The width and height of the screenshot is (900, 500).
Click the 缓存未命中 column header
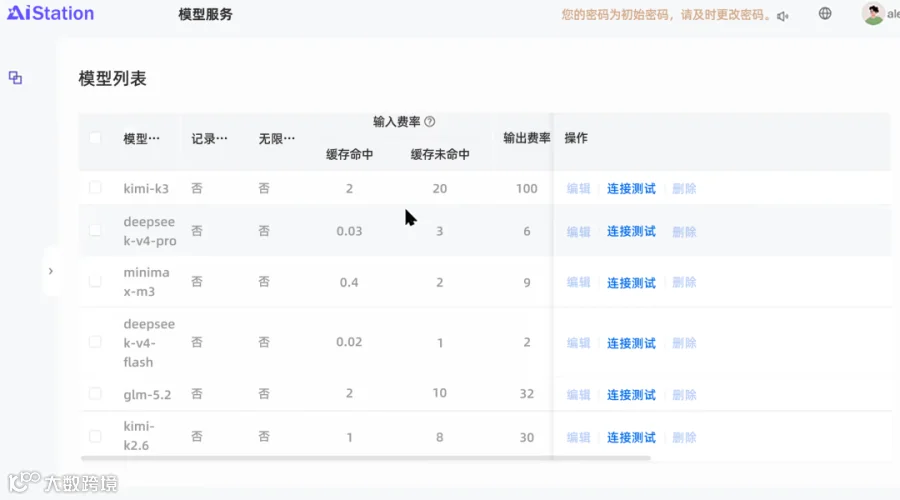coord(440,154)
